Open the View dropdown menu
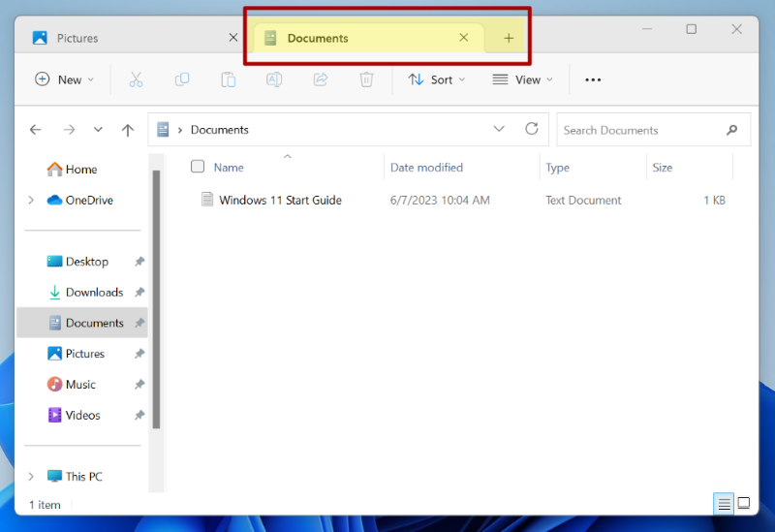This screenshot has height=532, width=775. (522, 79)
